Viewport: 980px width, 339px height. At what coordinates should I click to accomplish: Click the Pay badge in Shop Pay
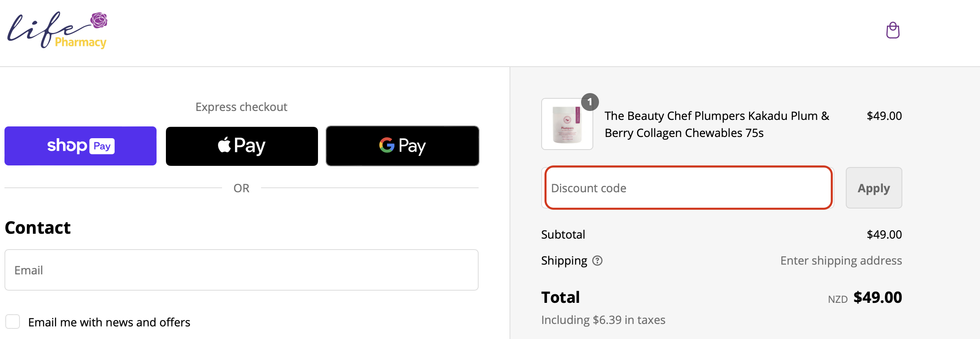(102, 146)
